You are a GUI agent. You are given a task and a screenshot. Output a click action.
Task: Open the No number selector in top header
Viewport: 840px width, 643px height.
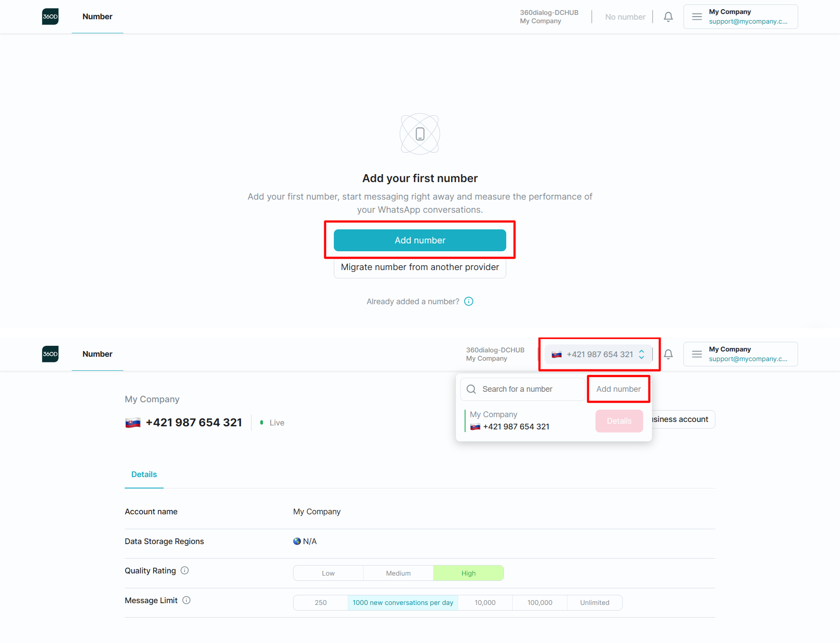(625, 17)
